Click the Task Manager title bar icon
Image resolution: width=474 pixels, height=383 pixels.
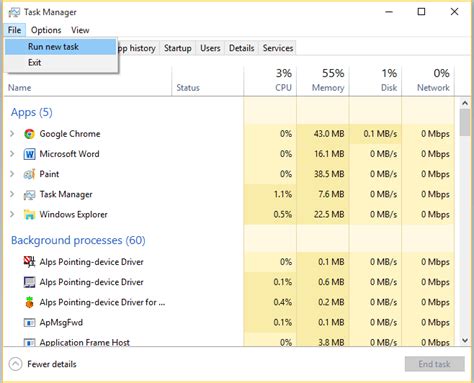[x=14, y=12]
